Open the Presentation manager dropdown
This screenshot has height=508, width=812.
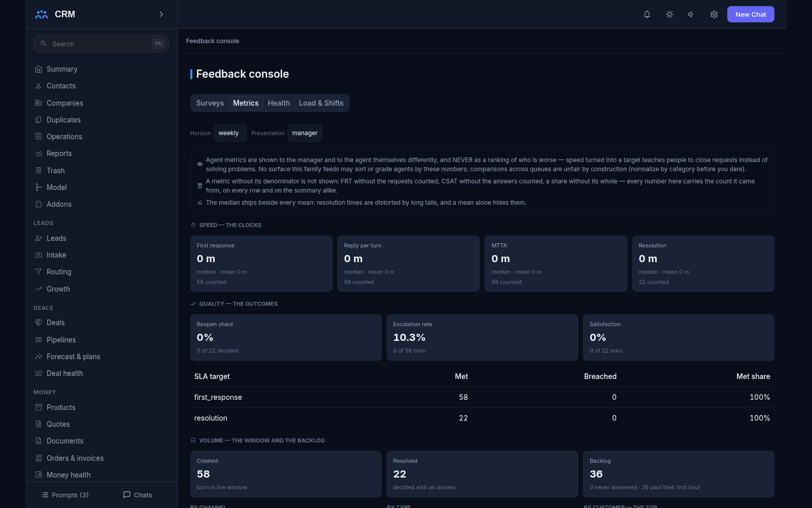point(304,133)
